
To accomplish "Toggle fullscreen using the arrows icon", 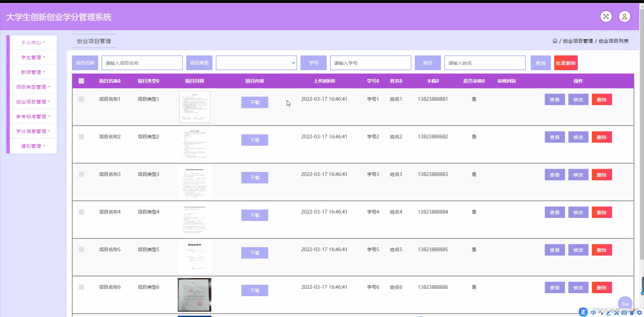I will point(606,16).
